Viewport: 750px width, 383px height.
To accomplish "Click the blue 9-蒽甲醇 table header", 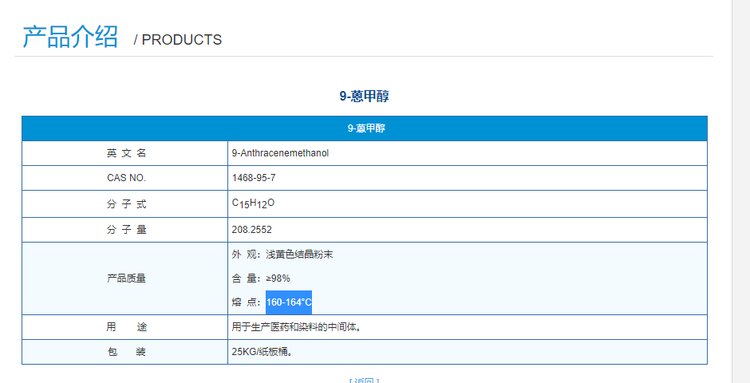I will 364,129.
